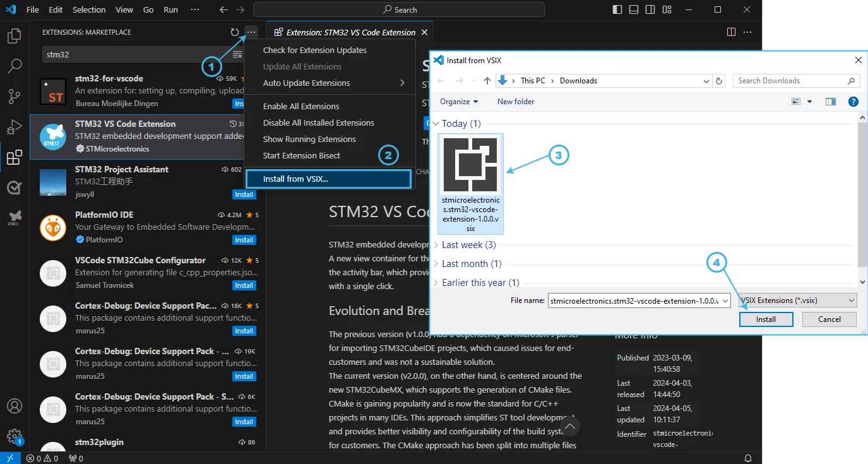Screen dimensions: 868x464
Task: Toggle the preview pane in the file dialog
Action: (x=831, y=102)
